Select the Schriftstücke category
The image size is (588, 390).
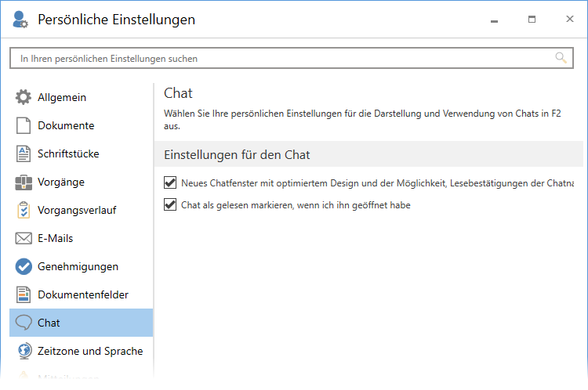(81, 153)
